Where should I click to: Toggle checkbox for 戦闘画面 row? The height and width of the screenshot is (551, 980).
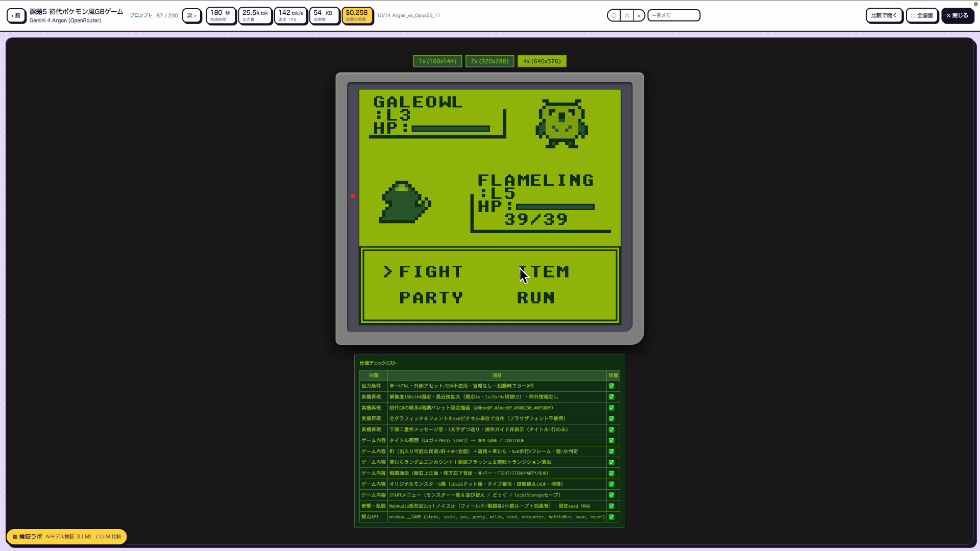point(611,473)
